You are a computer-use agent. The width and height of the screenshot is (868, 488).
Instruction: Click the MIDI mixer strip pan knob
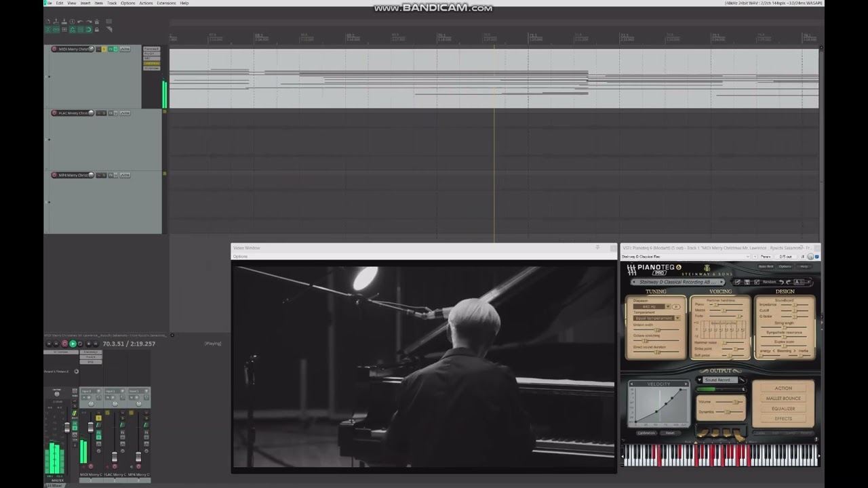(x=91, y=404)
